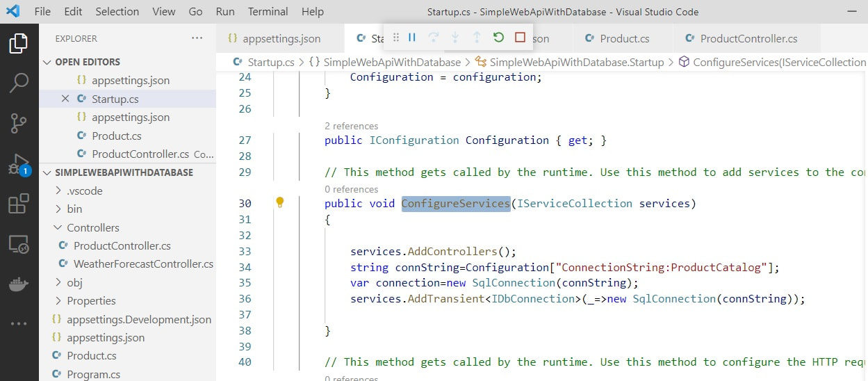Click line number 34 in the gutter

[244, 267]
